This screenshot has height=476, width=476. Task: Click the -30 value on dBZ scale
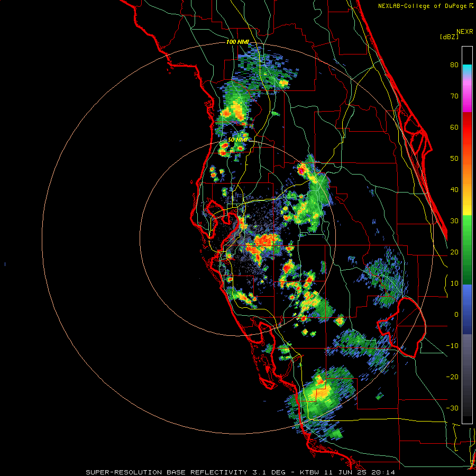coord(452,408)
